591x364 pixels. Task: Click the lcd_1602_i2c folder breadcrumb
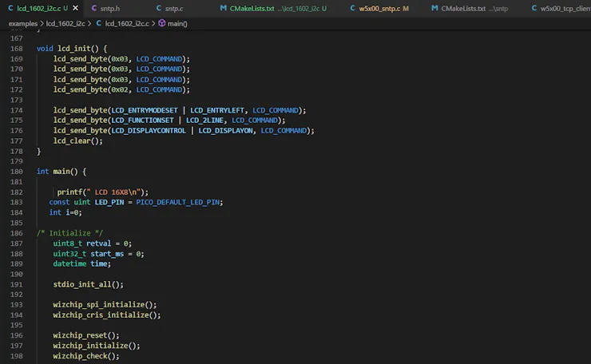(x=65, y=23)
